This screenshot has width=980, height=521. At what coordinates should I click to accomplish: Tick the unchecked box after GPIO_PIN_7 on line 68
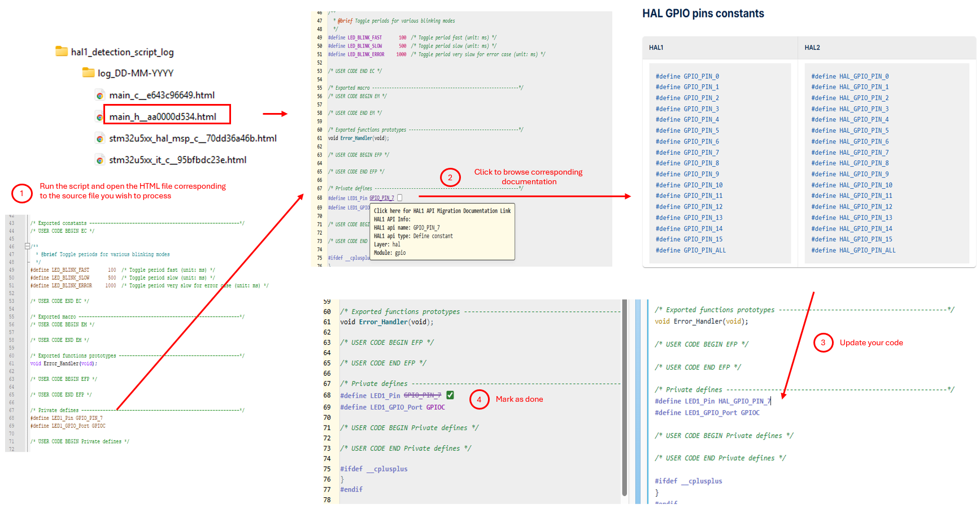click(x=399, y=198)
